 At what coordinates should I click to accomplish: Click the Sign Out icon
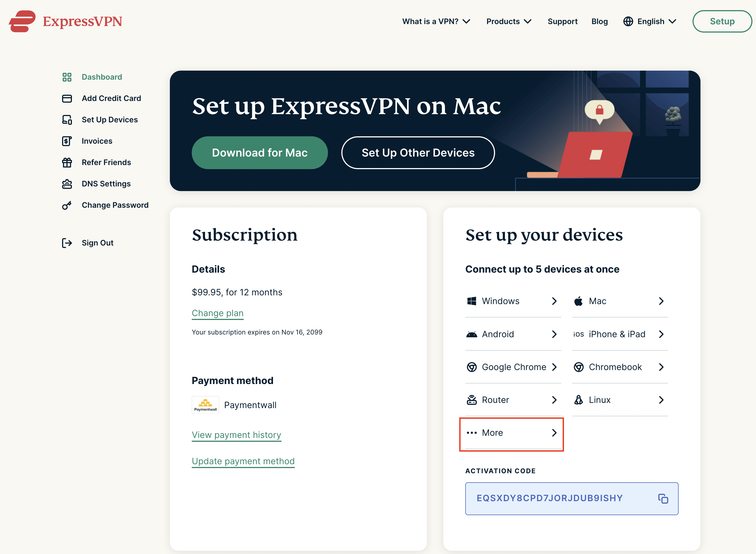(68, 242)
